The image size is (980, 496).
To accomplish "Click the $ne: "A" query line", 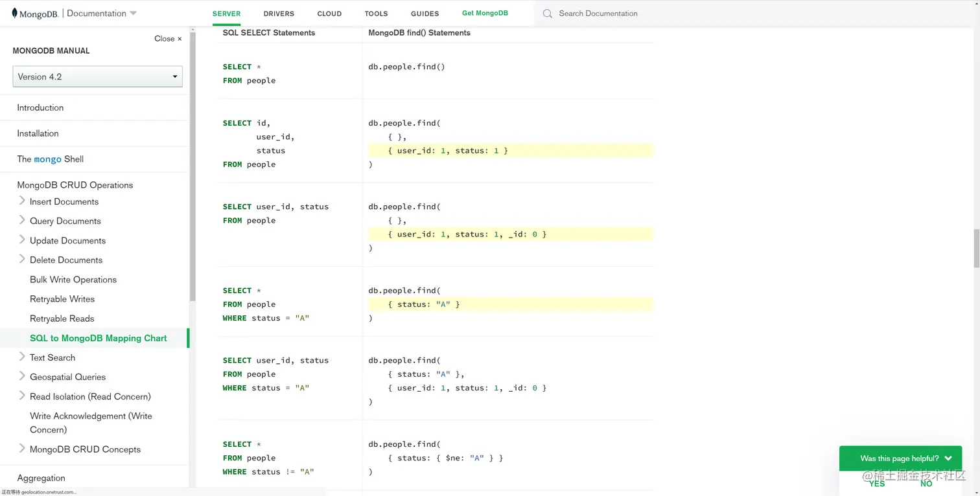I will click(x=446, y=458).
